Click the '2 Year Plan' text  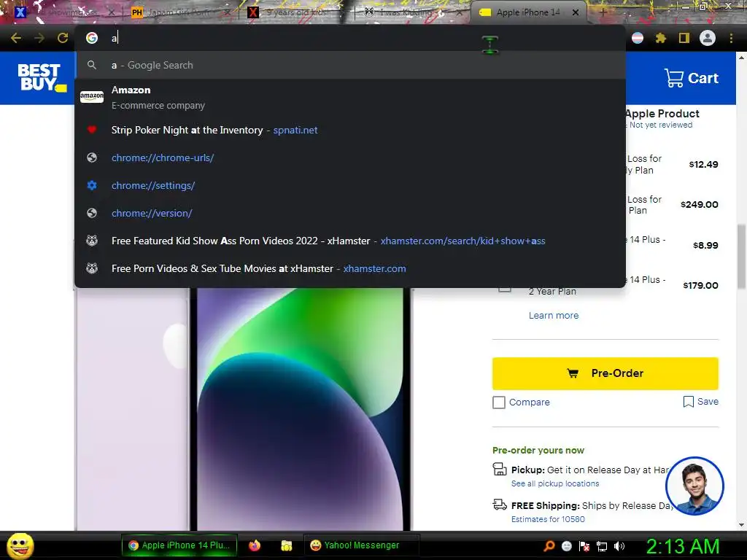[552, 292]
